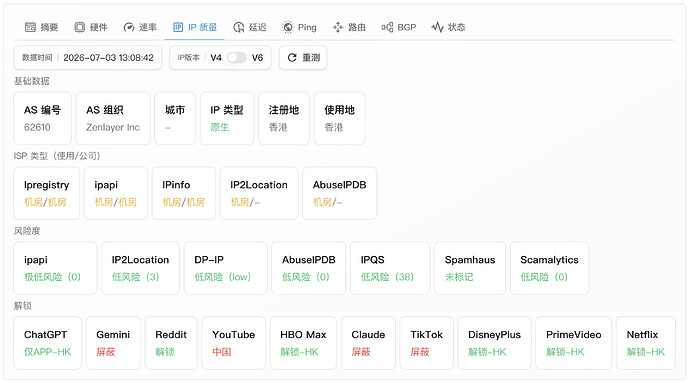Open the 延迟 latency tab
The image size is (690, 383).
click(x=250, y=27)
